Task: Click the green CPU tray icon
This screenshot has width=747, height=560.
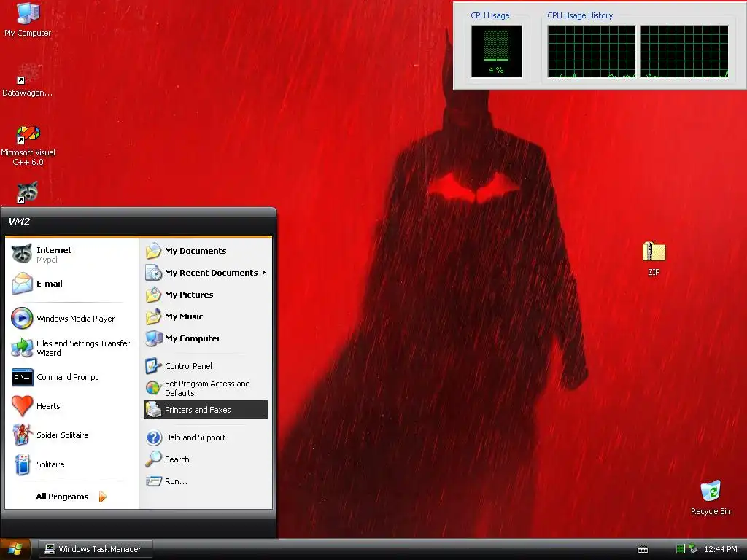Action: (x=681, y=549)
